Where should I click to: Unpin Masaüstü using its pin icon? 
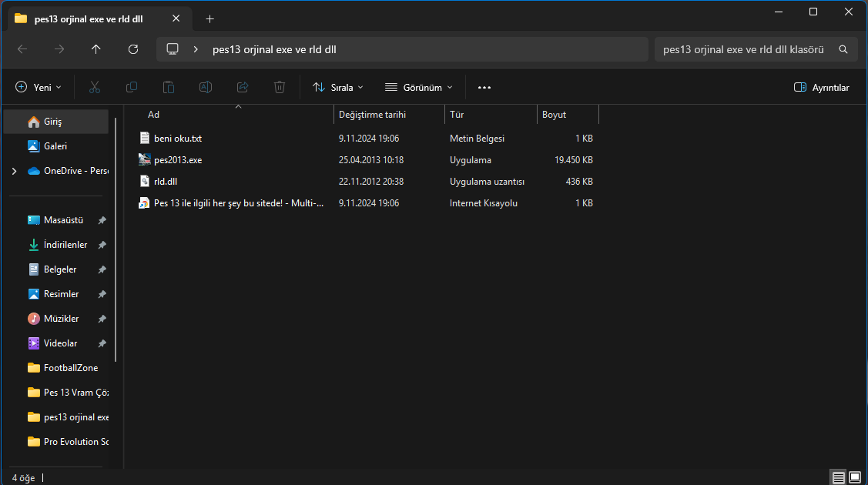[102, 220]
